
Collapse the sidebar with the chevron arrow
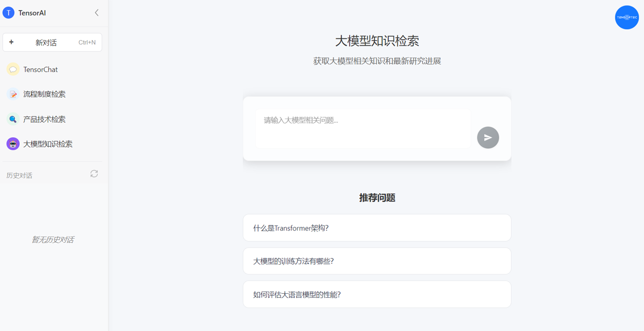tap(97, 13)
